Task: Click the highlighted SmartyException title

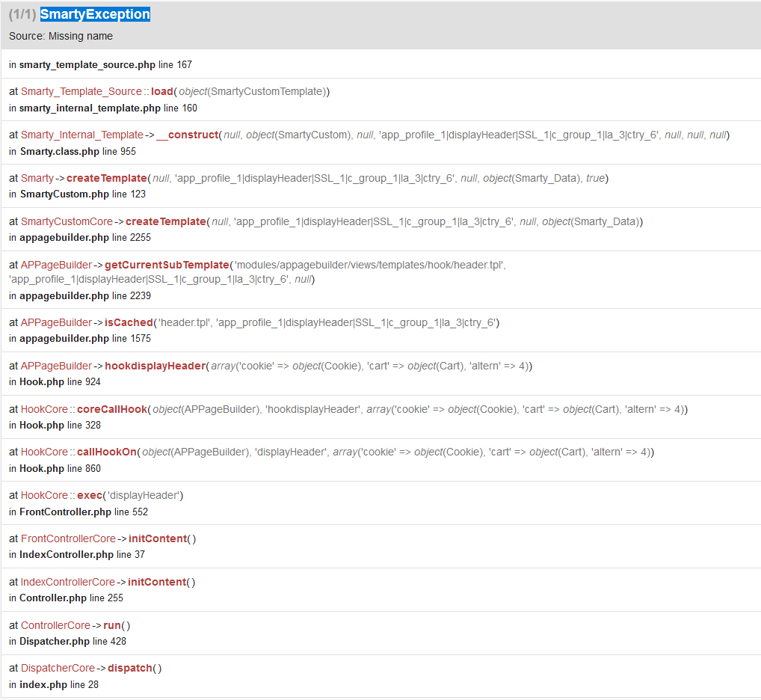Action: click(x=95, y=14)
